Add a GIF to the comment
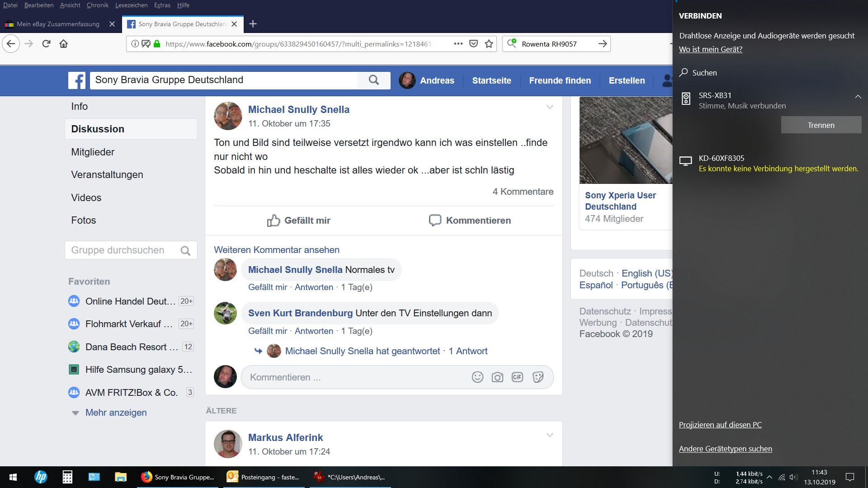The width and height of the screenshot is (868, 488). coord(517,377)
